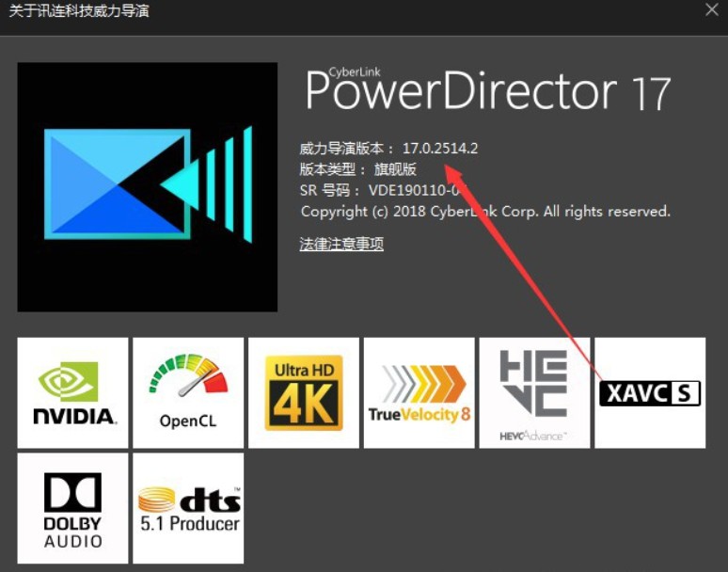Click the OpenCL gauge badge

point(188,393)
